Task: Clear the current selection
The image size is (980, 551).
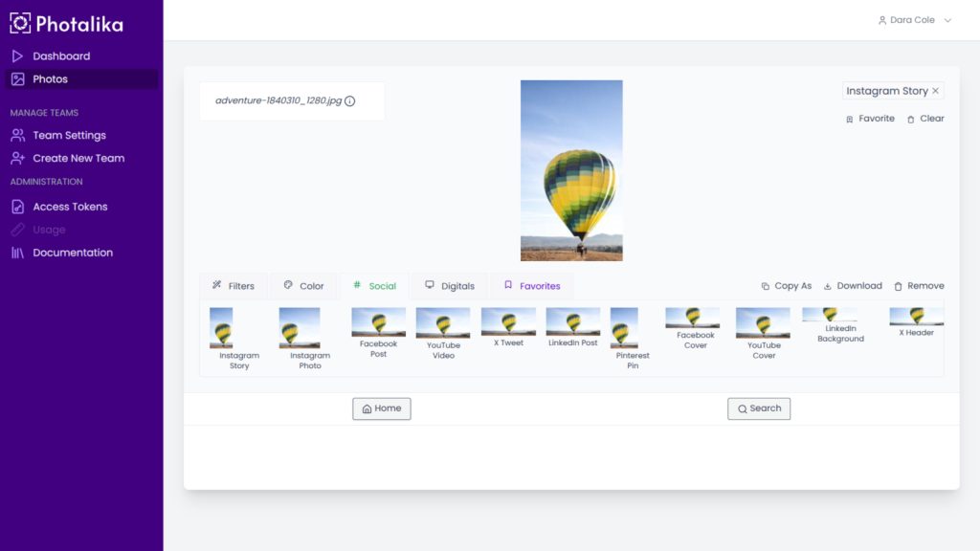Action: 925,119
